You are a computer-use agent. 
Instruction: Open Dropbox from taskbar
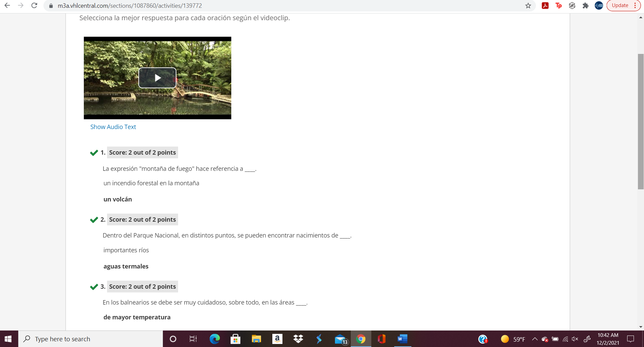[x=298, y=339]
